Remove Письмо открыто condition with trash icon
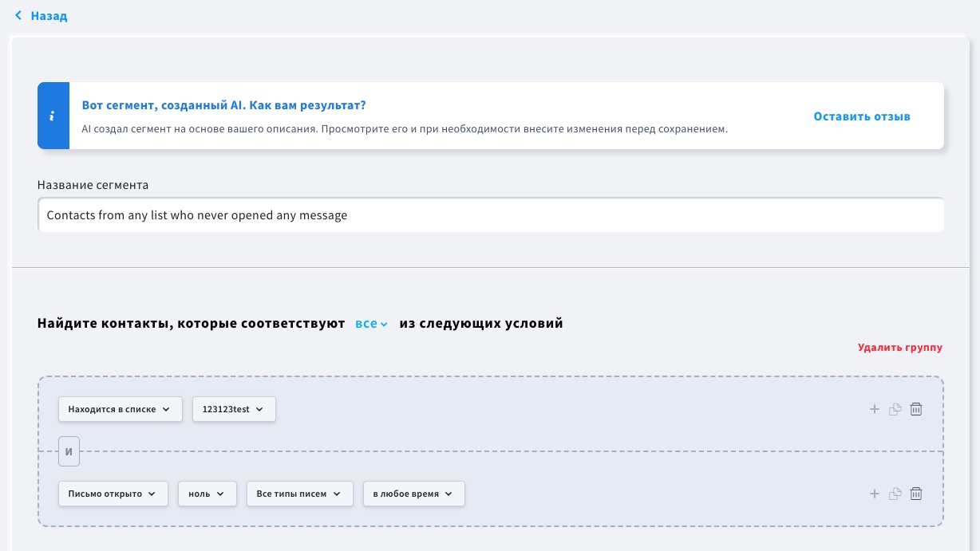 tap(916, 494)
